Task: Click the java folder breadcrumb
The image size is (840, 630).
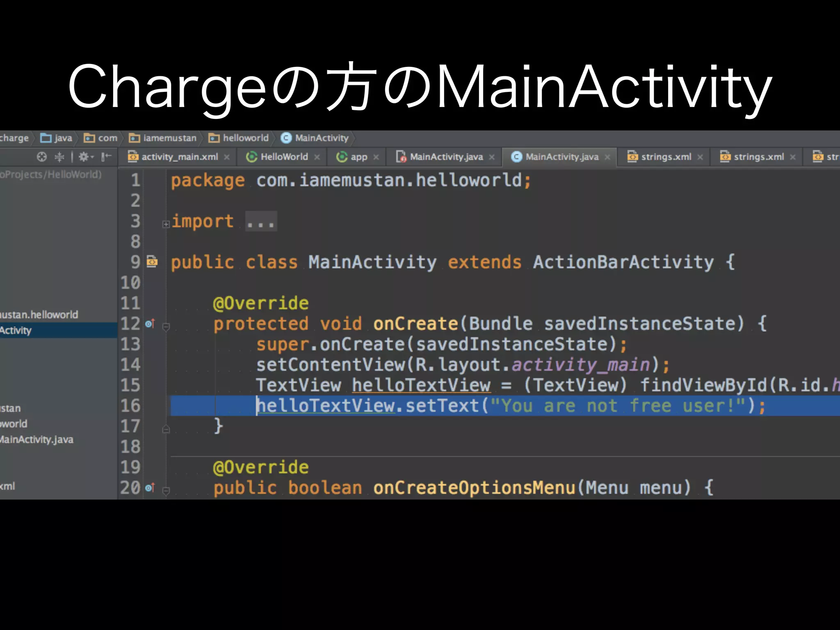Action: [57, 138]
